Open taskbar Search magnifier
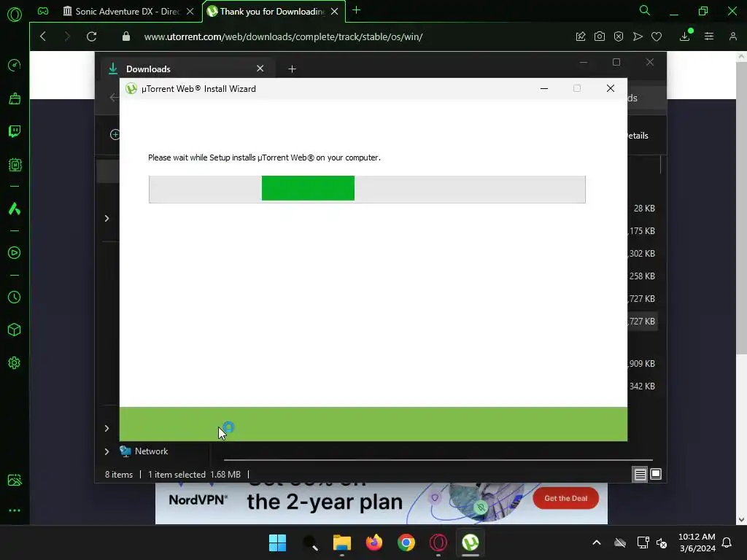Viewport: 747px width, 560px height. (x=309, y=542)
